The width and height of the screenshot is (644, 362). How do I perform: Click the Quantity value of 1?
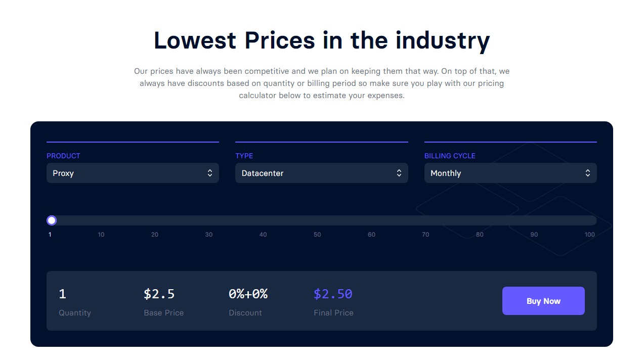[x=62, y=294]
